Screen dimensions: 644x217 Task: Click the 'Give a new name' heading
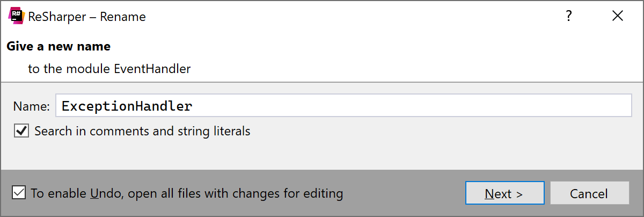coord(58,47)
